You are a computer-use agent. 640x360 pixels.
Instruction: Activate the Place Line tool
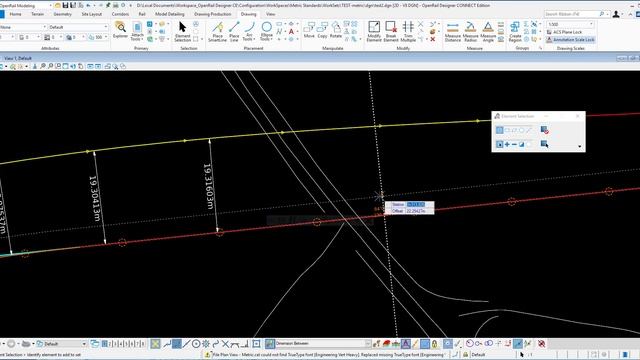234,31
